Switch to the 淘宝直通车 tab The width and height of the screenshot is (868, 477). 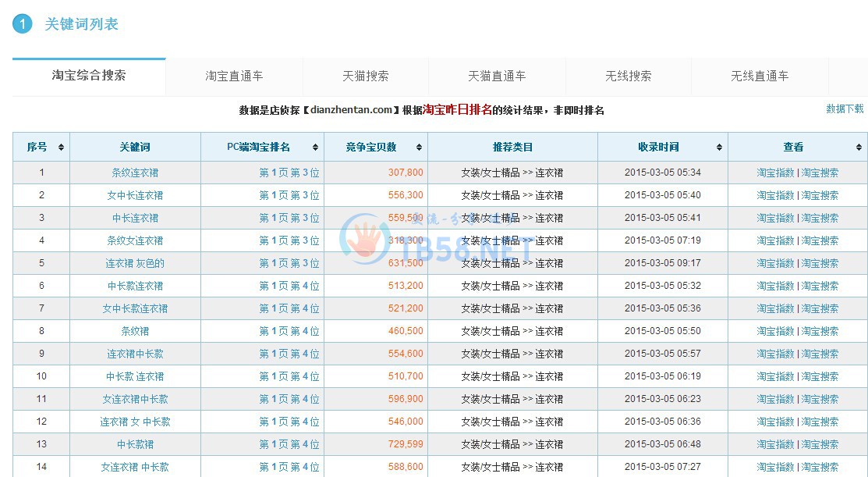pyautogui.click(x=234, y=77)
